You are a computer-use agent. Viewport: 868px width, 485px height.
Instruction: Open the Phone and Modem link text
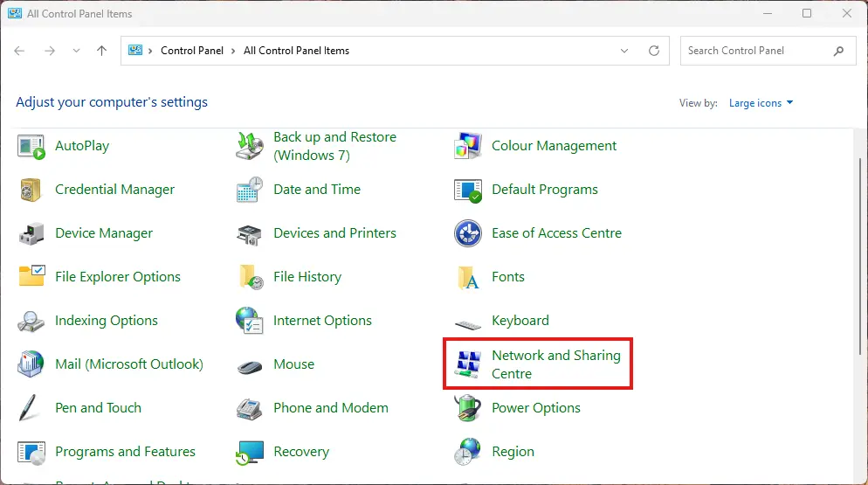pos(331,408)
